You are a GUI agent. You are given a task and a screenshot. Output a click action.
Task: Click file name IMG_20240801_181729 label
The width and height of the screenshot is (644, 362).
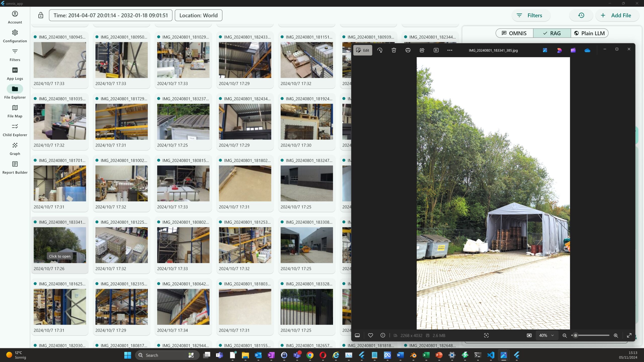pos(124,99)
